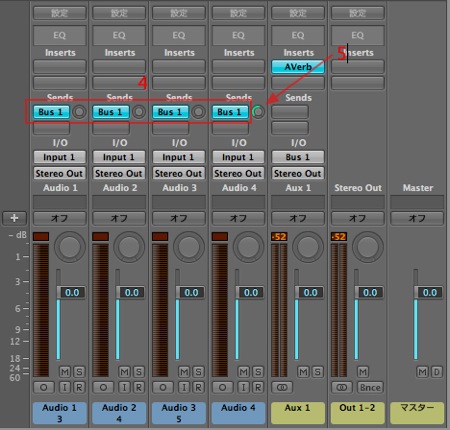Adjust Bus 1 send knob on Audio 2
450x430 pixels.
pyautogui.click(x=139, y=112)
